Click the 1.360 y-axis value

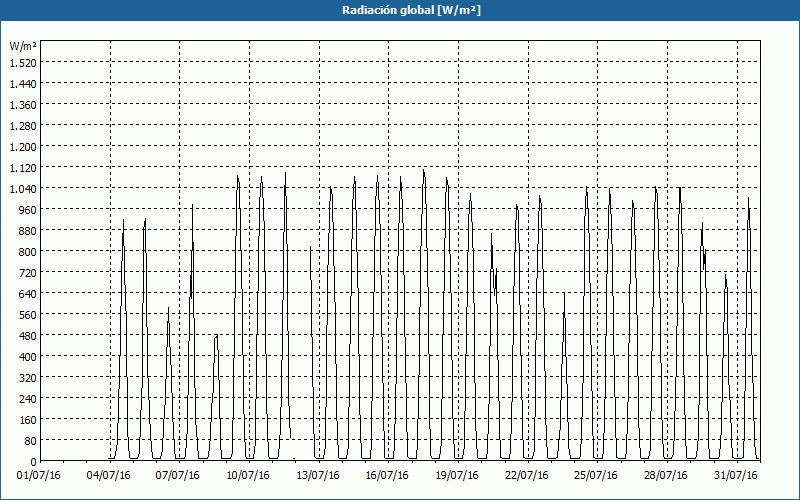pos(23,105)
